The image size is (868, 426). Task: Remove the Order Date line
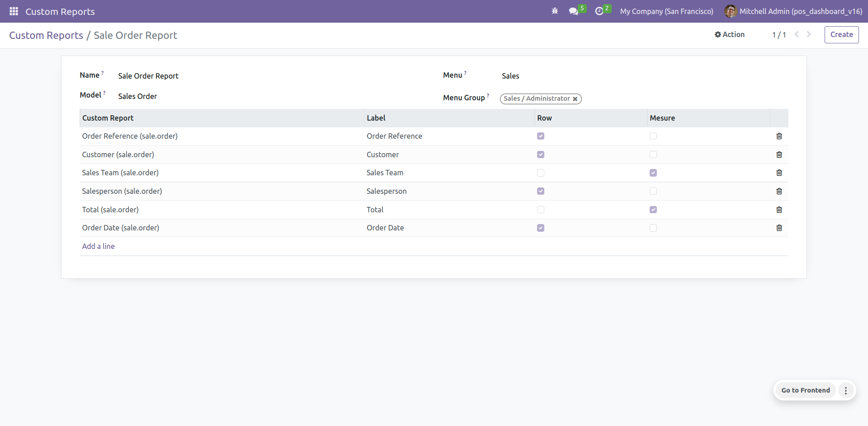779,228
